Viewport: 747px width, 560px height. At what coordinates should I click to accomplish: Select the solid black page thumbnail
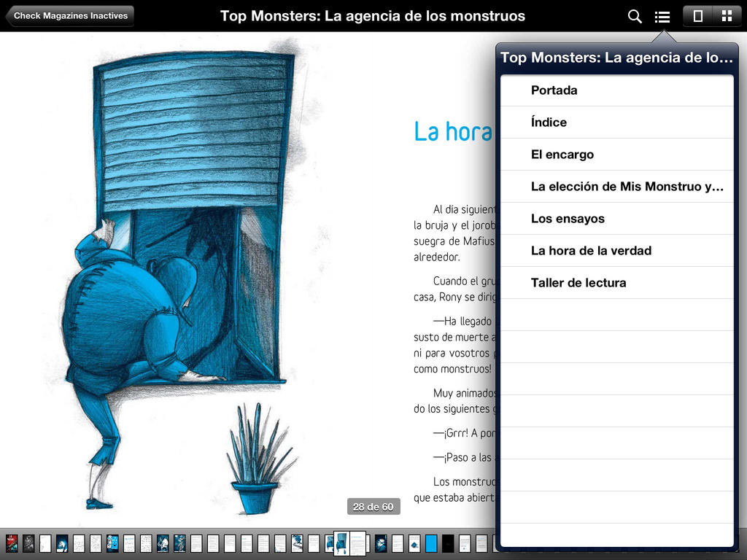pyautogui.click(x=448, y=543)
